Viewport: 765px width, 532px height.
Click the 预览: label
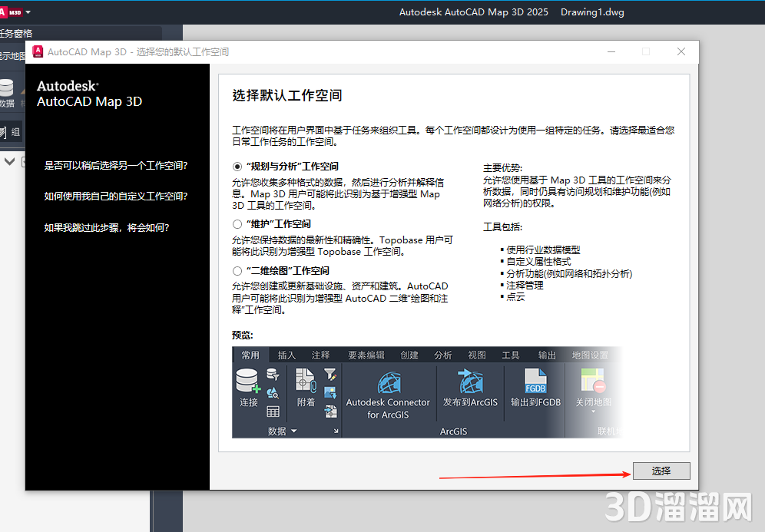[x=243, y=335]
